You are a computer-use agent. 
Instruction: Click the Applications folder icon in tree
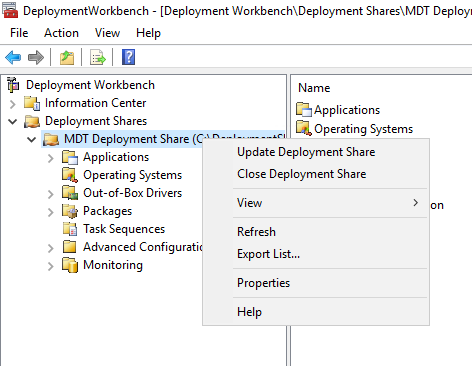pyautogui.click(x=70, y=157)
